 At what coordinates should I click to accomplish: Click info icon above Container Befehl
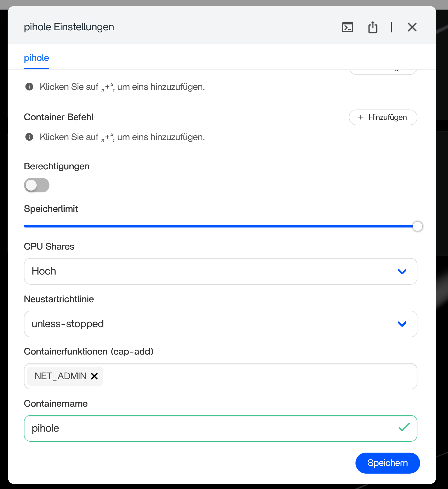point(29,87)
